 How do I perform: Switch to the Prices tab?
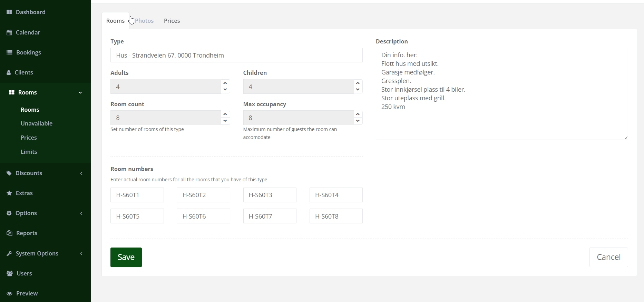point(172,21)
